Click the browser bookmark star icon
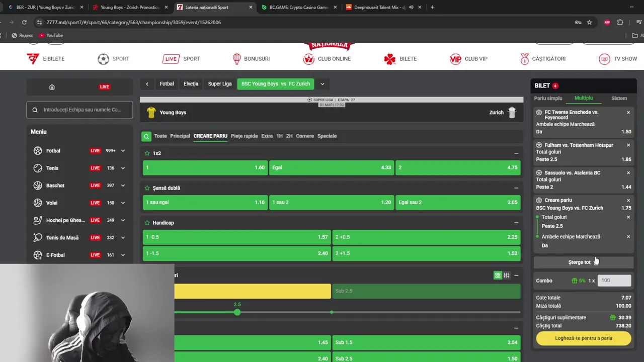Screen dimensions: 644x362 click(589, 22)
